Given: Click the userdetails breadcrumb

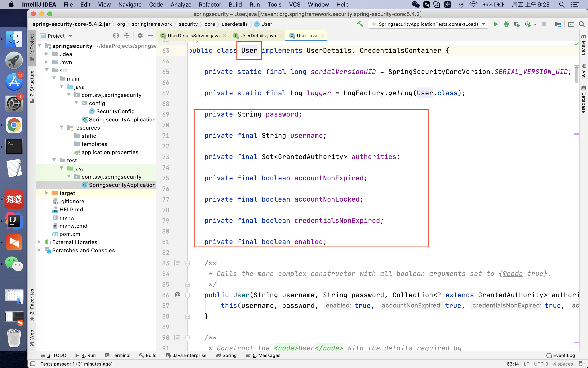Looking at the screenshot, I should [234, 24].
